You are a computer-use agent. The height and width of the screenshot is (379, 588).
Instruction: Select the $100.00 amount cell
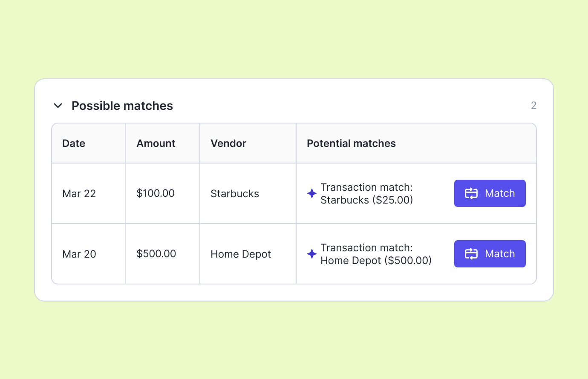click(x=156, y=193)
